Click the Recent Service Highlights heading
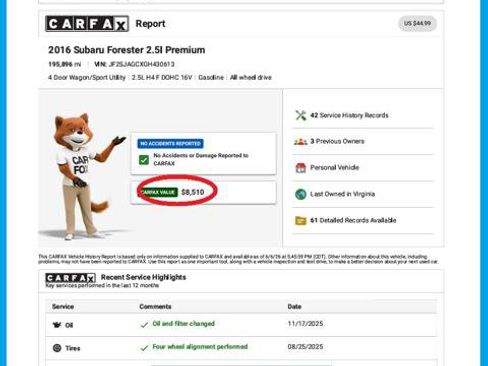The image size is (488, 366). pos(144,277)
